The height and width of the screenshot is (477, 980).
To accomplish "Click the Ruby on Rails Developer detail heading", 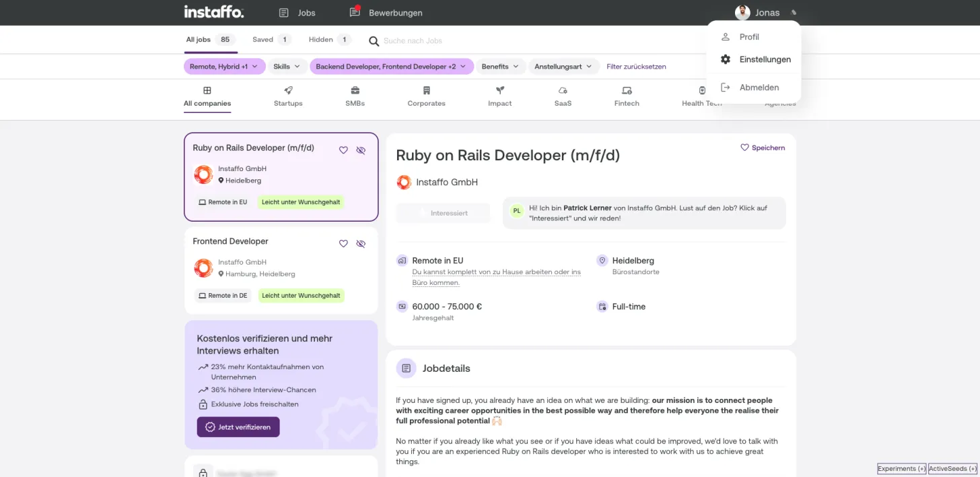I will (508, 156).
